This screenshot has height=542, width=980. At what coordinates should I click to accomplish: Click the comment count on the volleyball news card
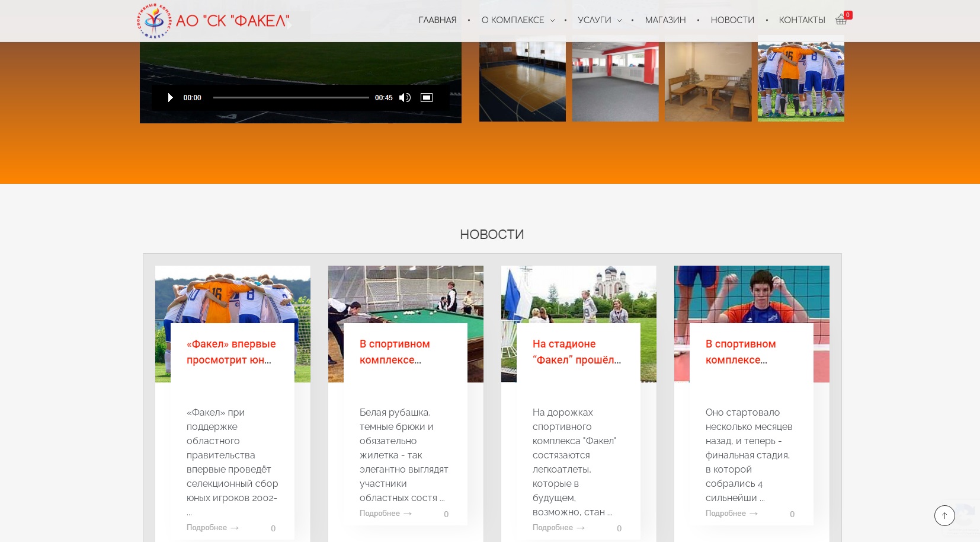coord(792,514)
